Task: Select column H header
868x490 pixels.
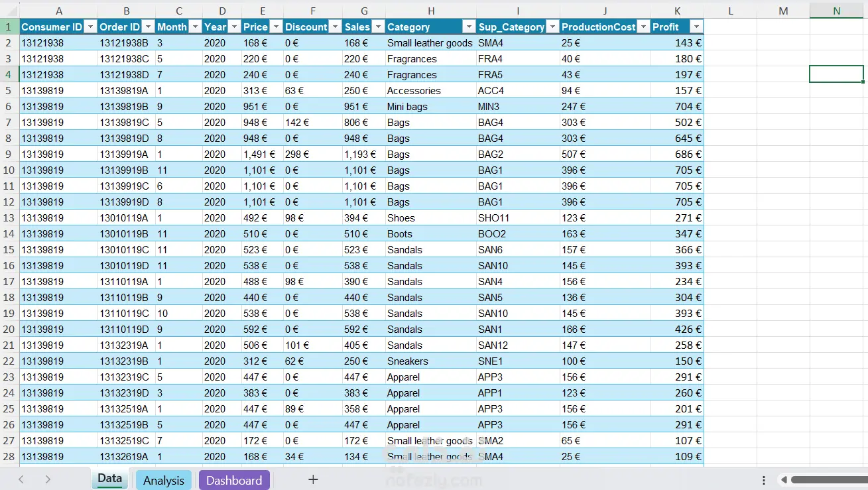Action: 431,11
